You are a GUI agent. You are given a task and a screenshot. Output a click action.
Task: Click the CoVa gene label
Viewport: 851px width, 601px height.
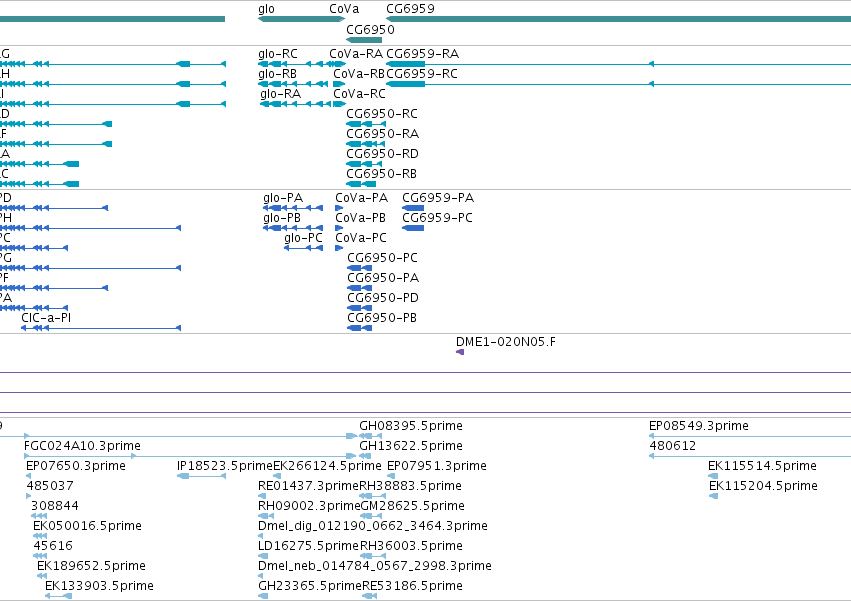[x=344, y=9]
